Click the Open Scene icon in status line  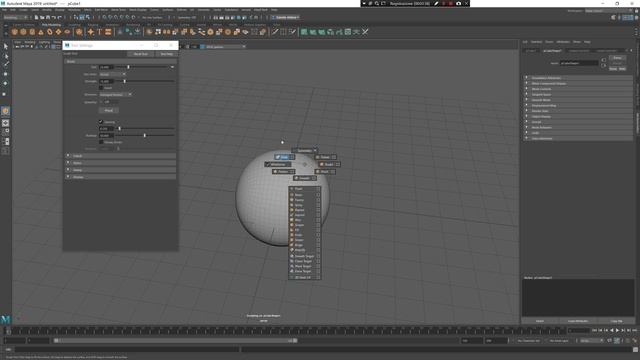42,18
